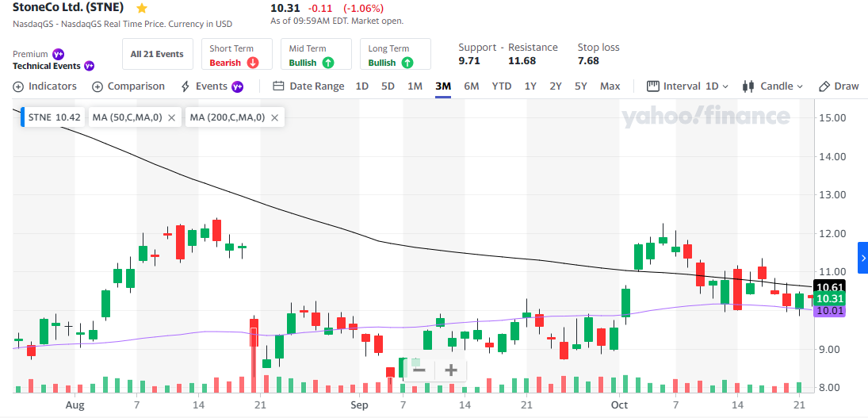Select the 1M range

415,86
